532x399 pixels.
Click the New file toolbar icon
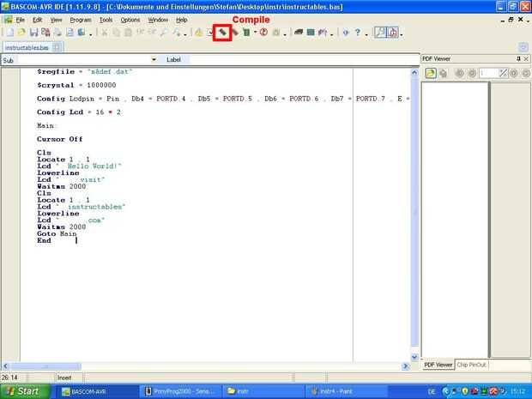9,33
